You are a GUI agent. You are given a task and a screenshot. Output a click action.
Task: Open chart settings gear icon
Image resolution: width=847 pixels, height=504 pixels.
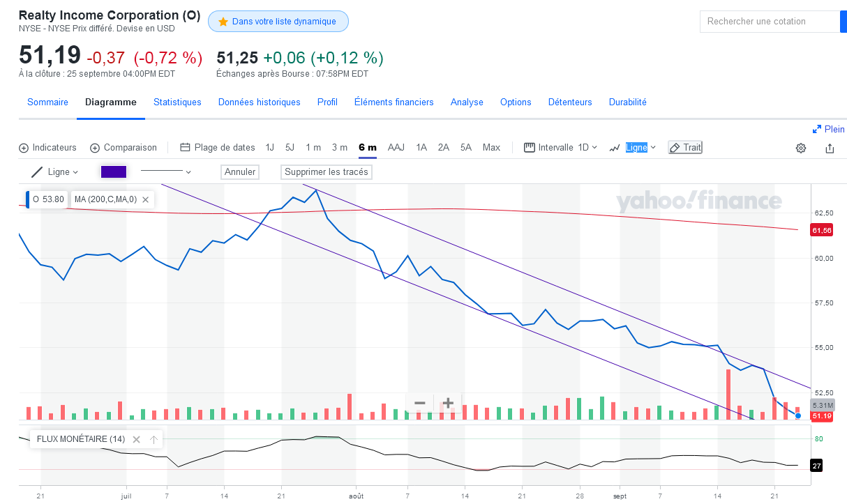[801, 148]
